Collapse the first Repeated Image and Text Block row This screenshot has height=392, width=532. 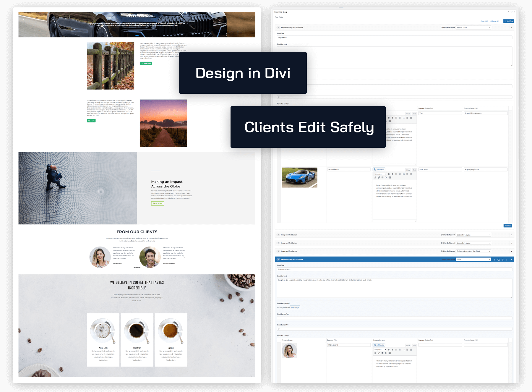click(x=511, y=27)
